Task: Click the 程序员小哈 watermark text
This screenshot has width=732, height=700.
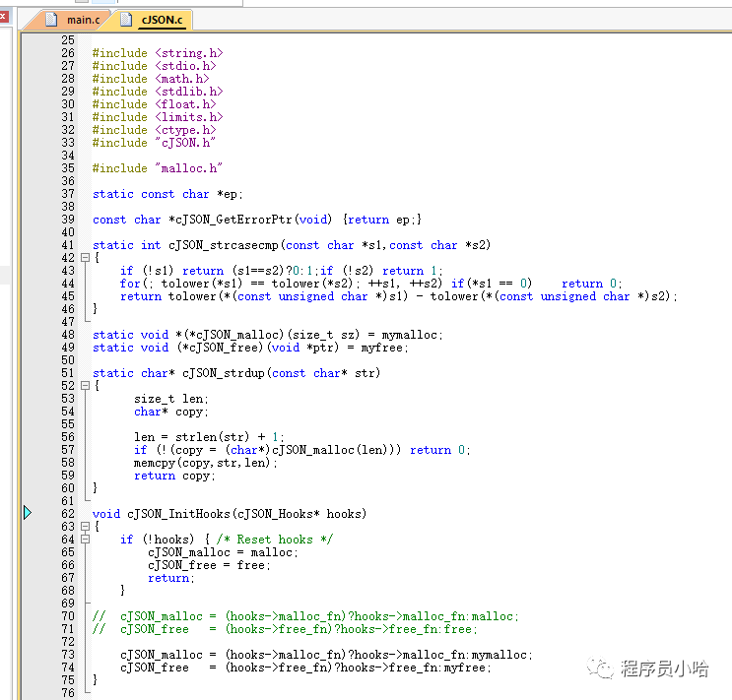Action: 664,669
